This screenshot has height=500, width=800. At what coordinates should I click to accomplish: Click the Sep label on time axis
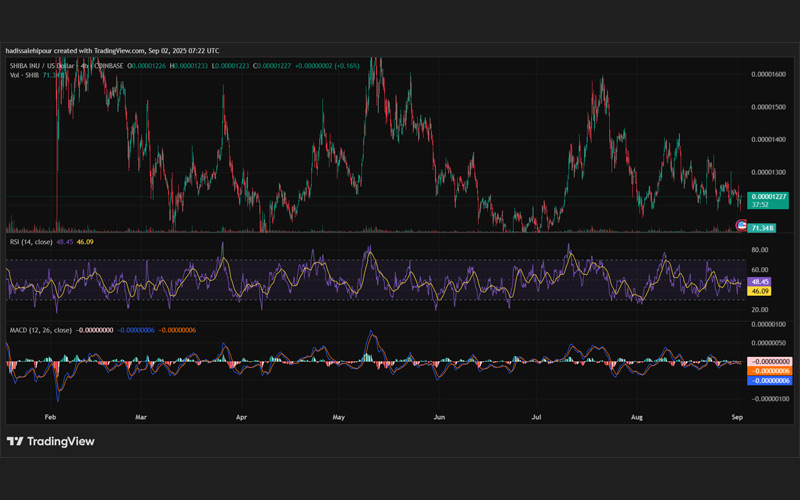[737, 417]
